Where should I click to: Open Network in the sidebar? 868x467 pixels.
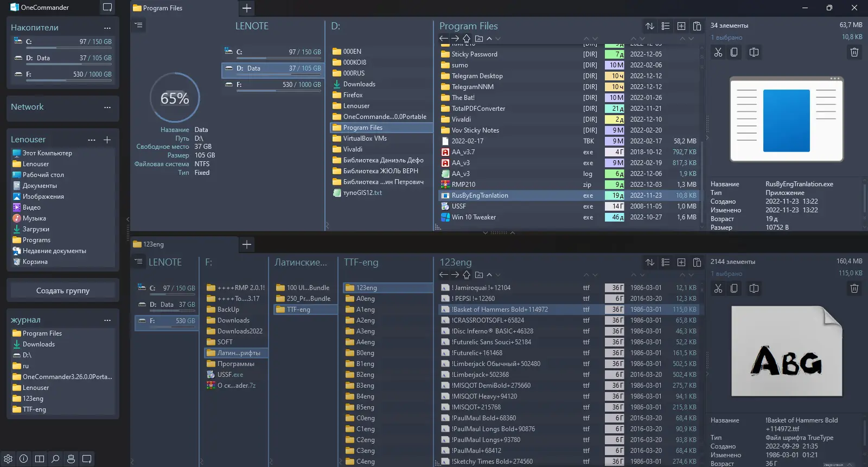click(27, 107)
